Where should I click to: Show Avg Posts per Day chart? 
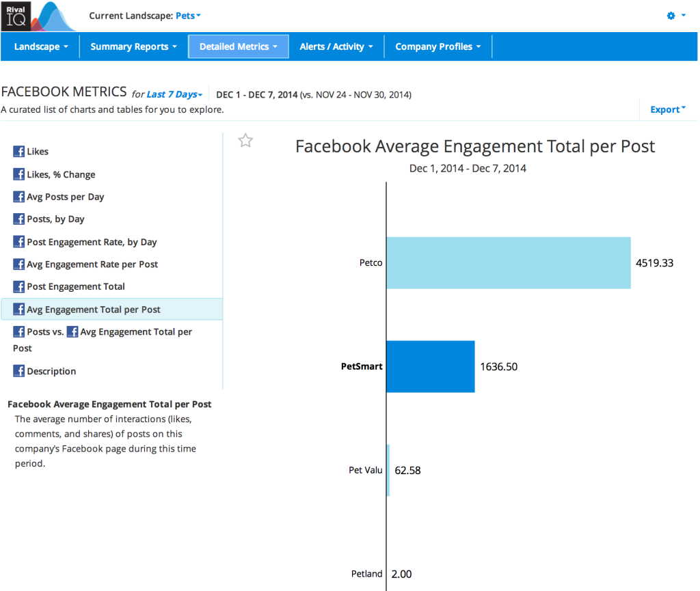click(65, 197)
